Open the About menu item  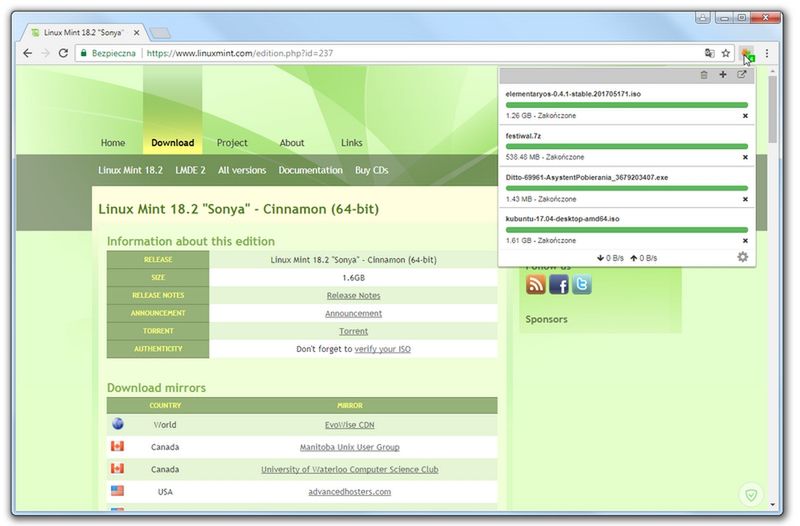(292, 143)
